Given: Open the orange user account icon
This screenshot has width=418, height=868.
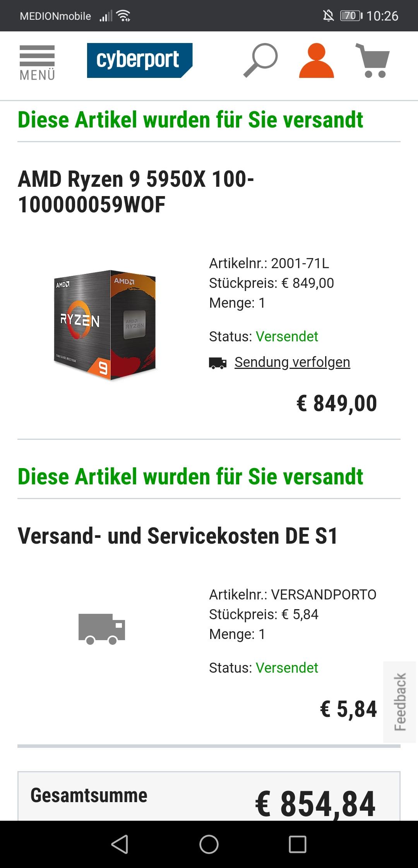Looking at the screenshot, I should click(316, 60).
